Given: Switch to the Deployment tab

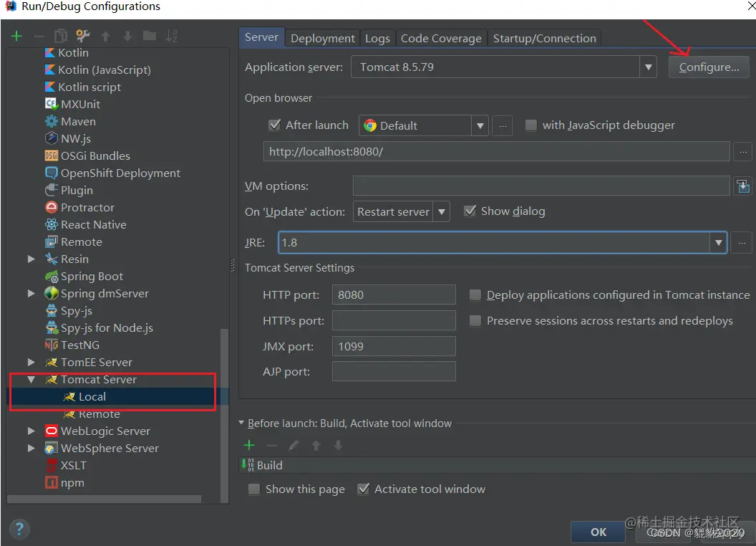Looking at the screenshot, I should pyautogui.click(x=323, y=38).
